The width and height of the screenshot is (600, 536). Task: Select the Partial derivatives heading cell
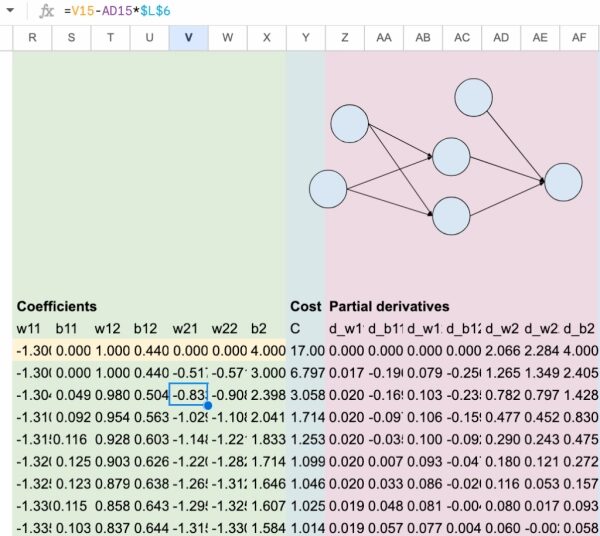[390, 306]
